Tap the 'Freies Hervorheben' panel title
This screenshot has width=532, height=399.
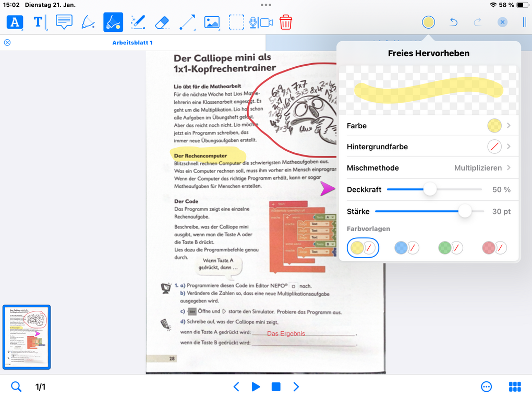tap(429, 53)
